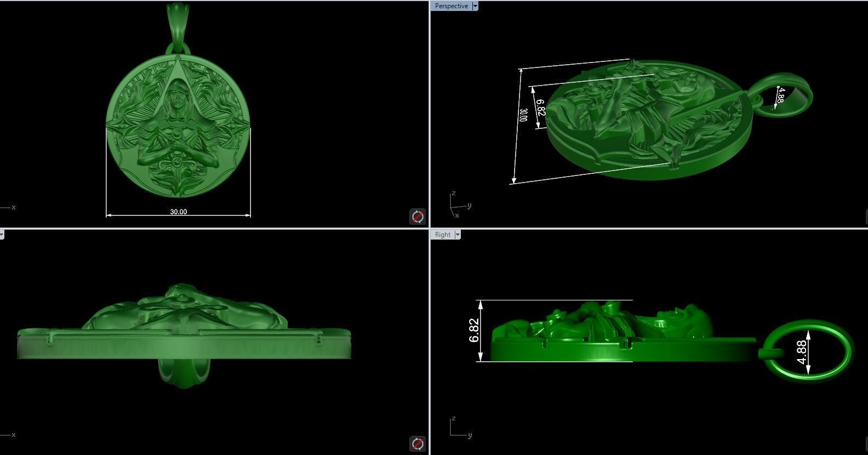Screen dimensions: 868x455
Task: Select the 4.88 dimension in Perspective viewport
Action: tap(780, 95)
